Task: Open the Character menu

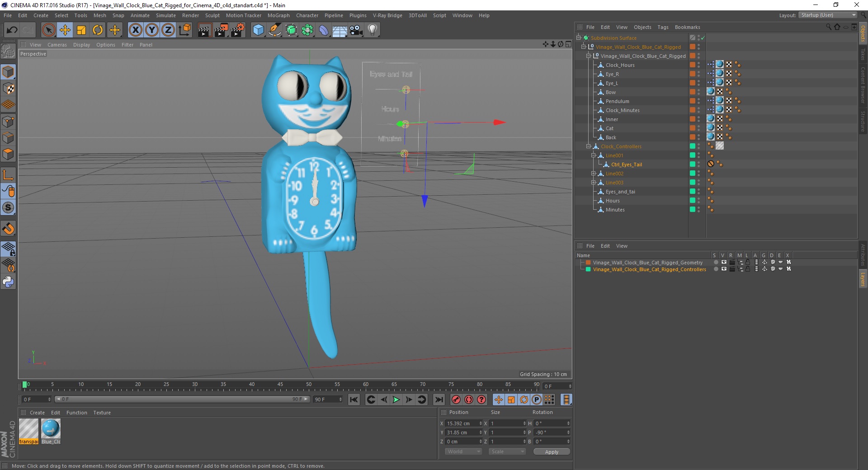Action: tap(307, 15)
